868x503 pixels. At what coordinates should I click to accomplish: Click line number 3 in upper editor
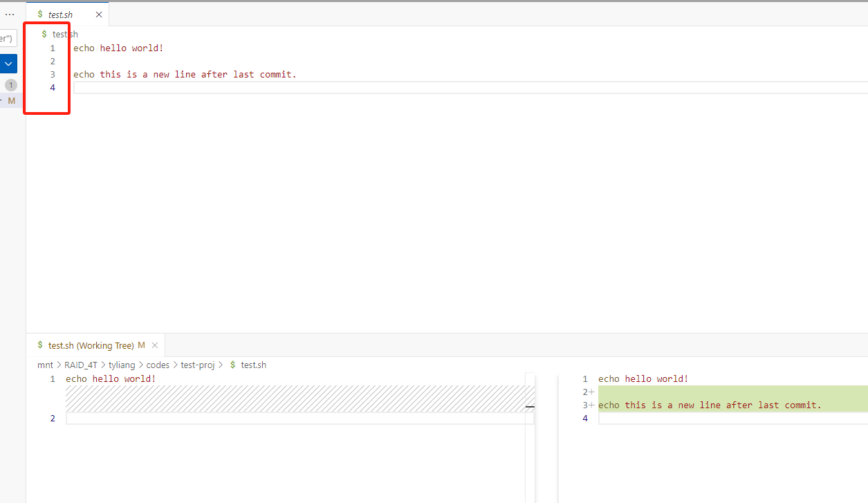[53, 75]
